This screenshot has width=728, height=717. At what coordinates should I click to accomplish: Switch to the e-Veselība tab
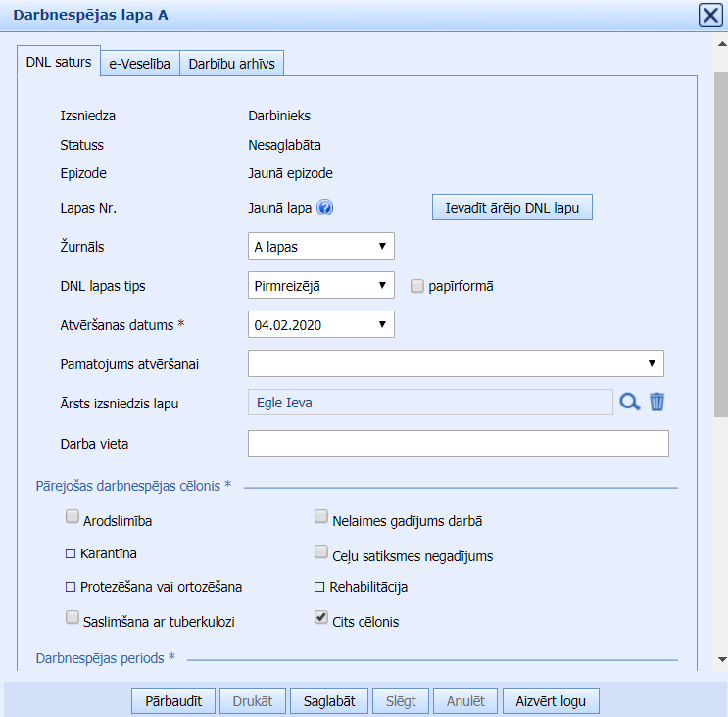pos(140,64)
